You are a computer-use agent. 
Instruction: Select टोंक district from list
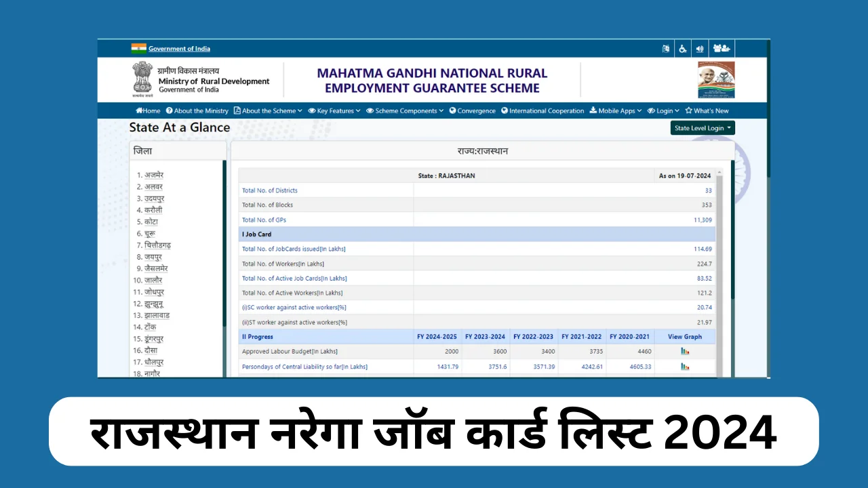[151, 327]
